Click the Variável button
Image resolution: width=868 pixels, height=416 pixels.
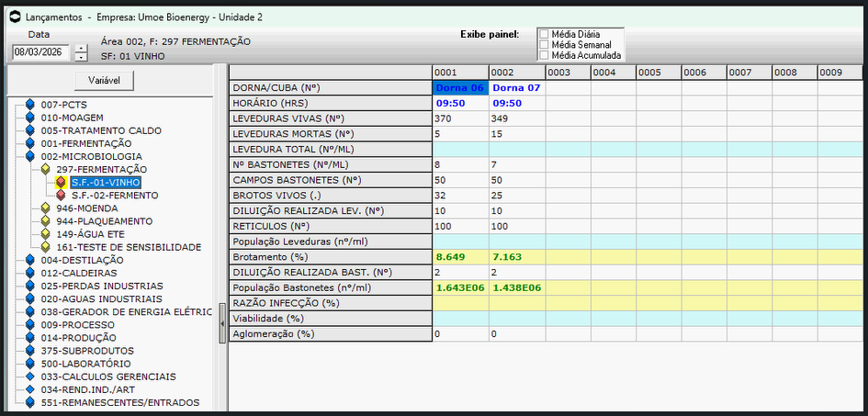tap(105, 81)
